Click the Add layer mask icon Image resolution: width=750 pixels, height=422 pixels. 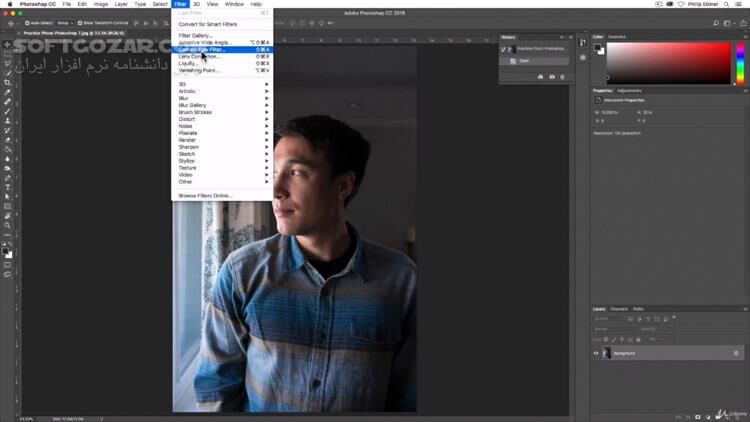[x=697, y=417]
